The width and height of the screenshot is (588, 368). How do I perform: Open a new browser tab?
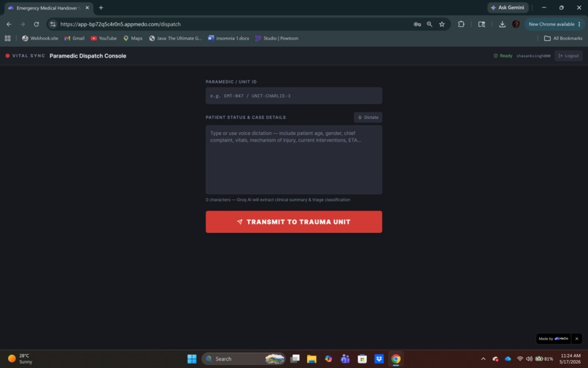101,7
